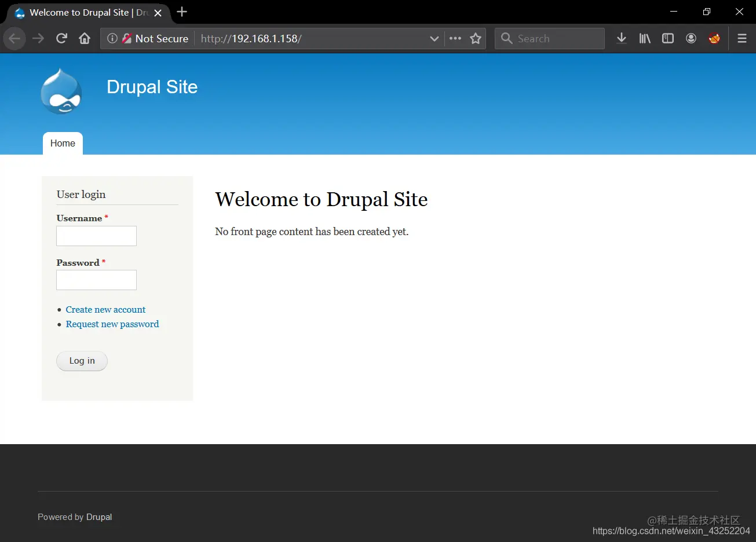Open the Library icon in toolbar
This screenshot has width=756, height=542.
click(645, 38)
